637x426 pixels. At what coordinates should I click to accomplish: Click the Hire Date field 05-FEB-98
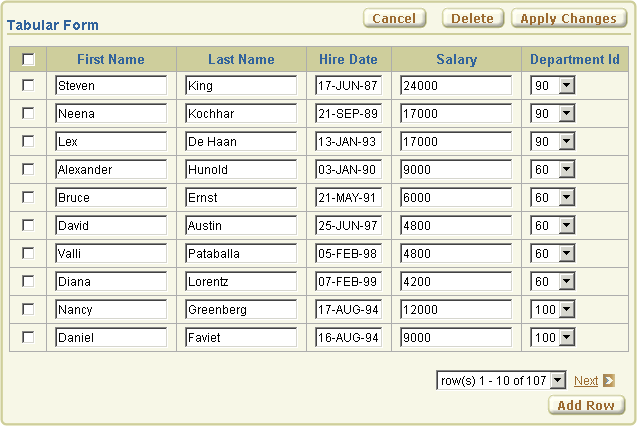[x=349, y=253]
